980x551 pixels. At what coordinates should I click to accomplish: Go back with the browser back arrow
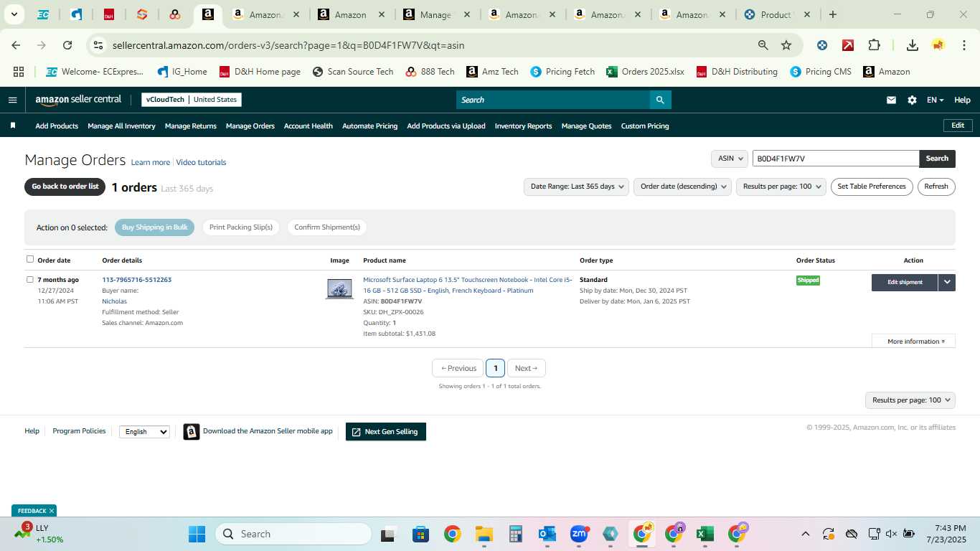click(16, 45)
